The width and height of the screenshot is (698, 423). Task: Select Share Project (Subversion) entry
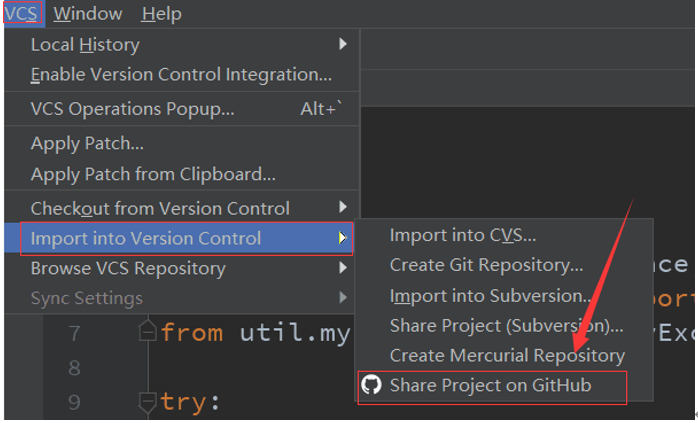[506, 326]
